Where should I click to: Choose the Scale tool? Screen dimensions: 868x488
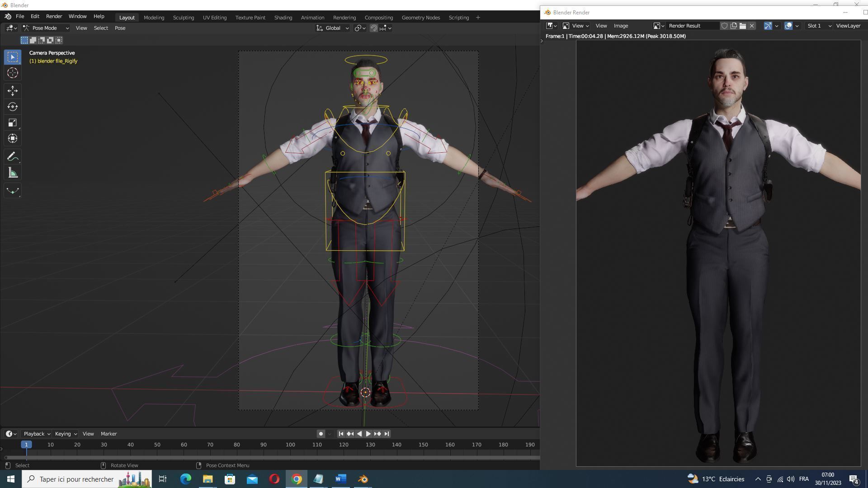click(x=13, y=122)
